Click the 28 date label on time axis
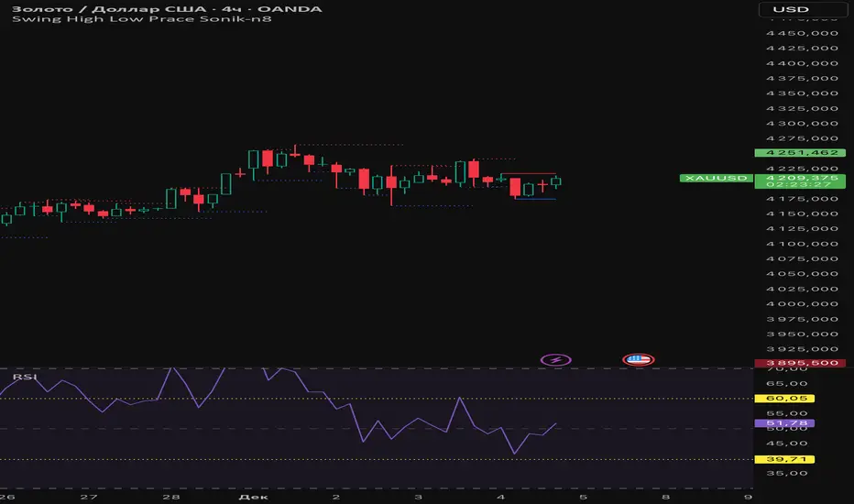Viewport: 854px width, 504px height. pos(171,497)
